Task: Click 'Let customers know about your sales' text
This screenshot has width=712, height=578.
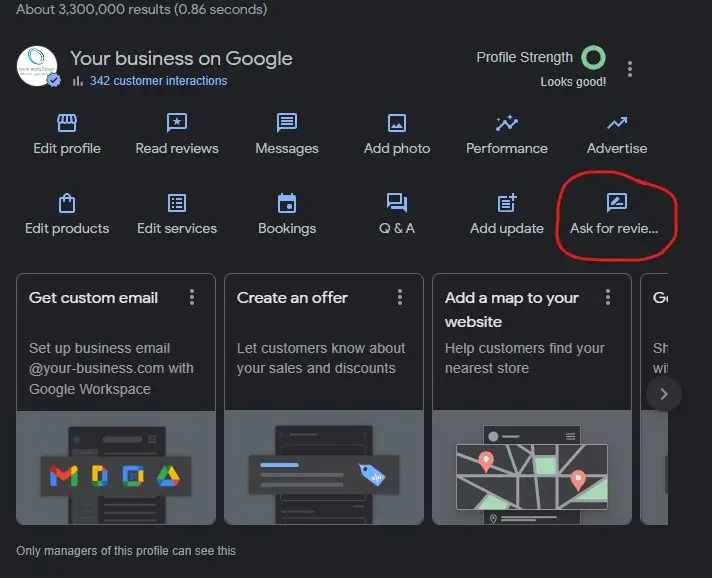Action: tap(321, 358)
